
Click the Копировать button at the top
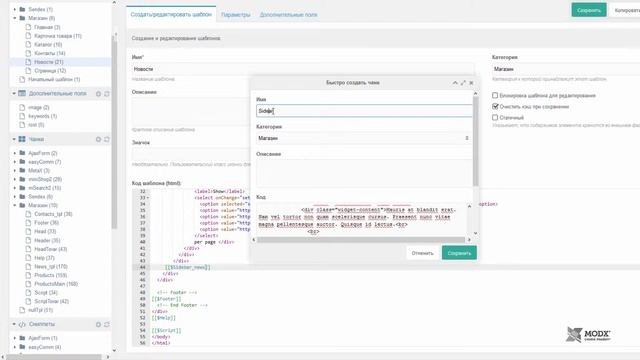point(625,10)
